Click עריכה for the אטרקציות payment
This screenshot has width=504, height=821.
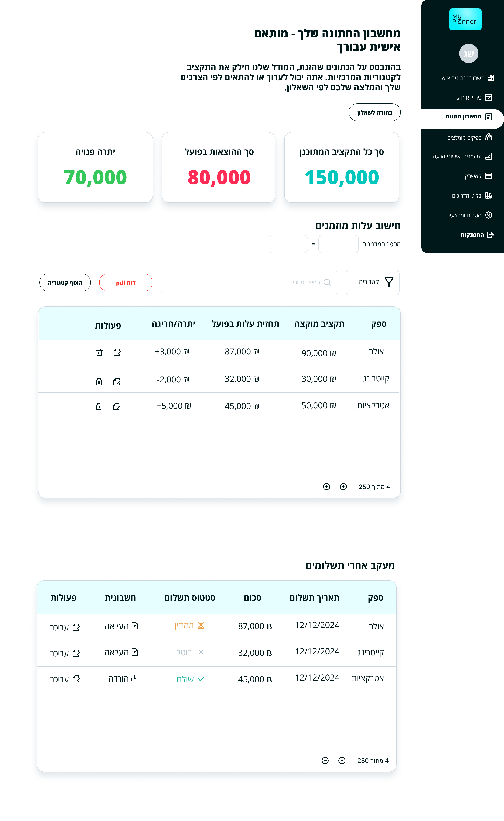(x=64, y=679)
